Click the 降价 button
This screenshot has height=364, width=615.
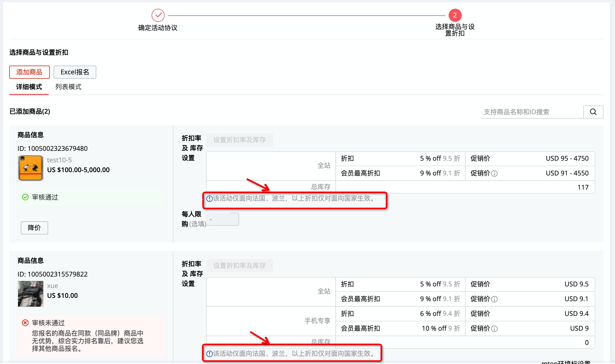(34, 228)
